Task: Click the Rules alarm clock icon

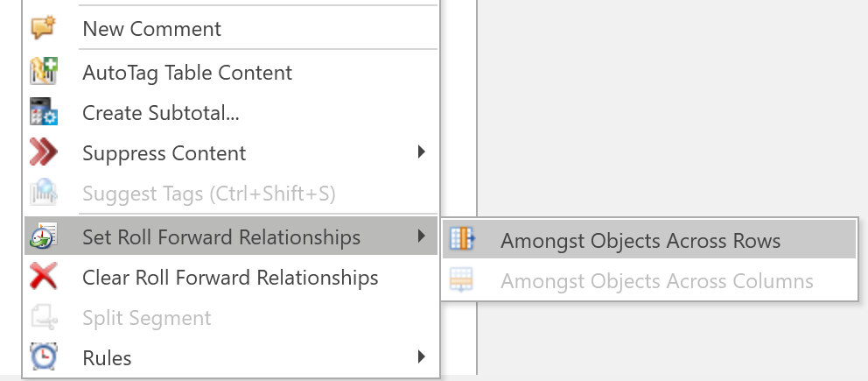Action: coord(43,356)
